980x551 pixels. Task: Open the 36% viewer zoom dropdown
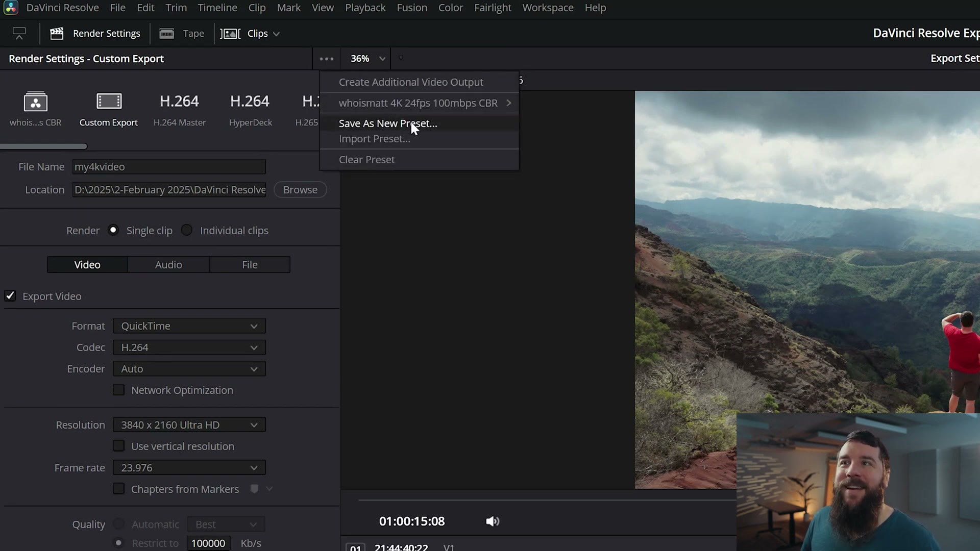point(367,59)
